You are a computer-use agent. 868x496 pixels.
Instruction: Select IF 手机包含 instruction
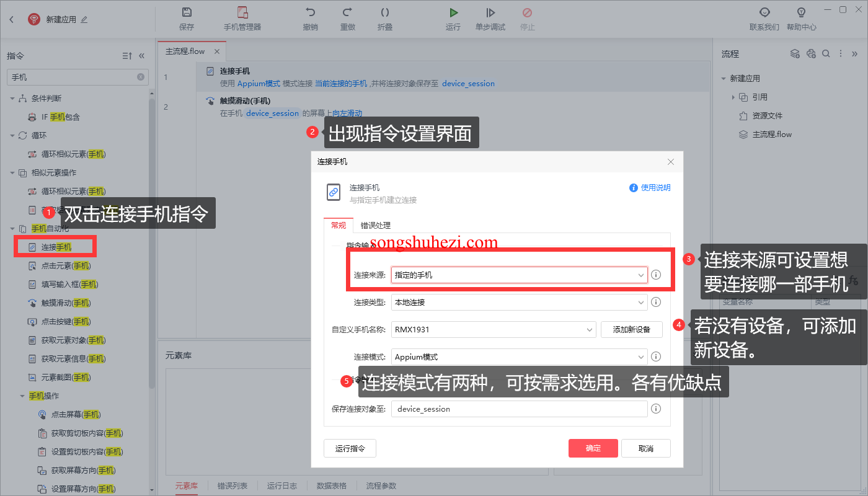pos(61,117)
